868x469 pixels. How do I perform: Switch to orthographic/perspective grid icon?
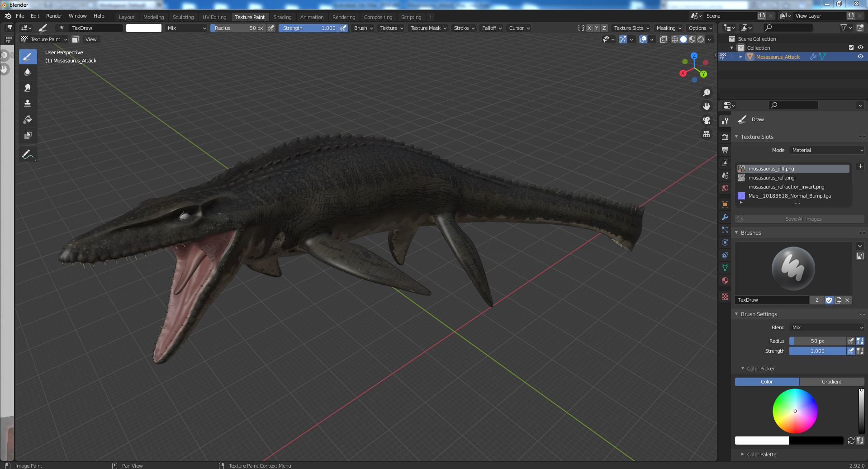(x=706, y=134)
